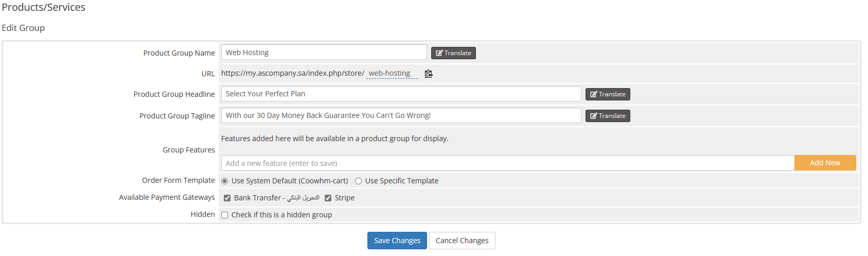Save Changes to the product group
This screenshot has height=256, width=868.
[x=397, y=241]
